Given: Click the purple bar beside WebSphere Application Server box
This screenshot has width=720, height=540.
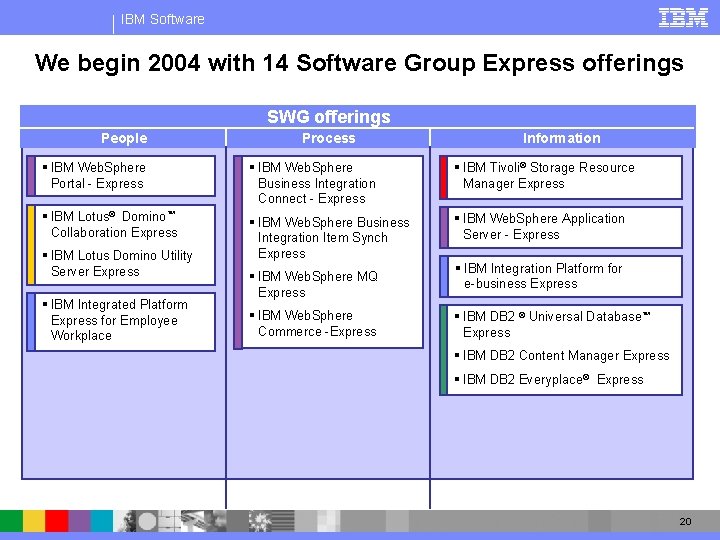Looking at the screenshot, I should 444,227.
